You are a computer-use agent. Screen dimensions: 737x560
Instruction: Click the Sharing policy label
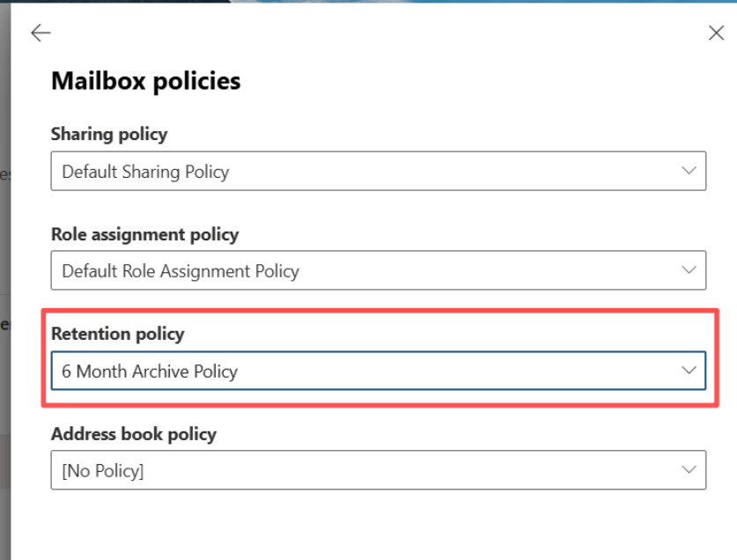109,134
